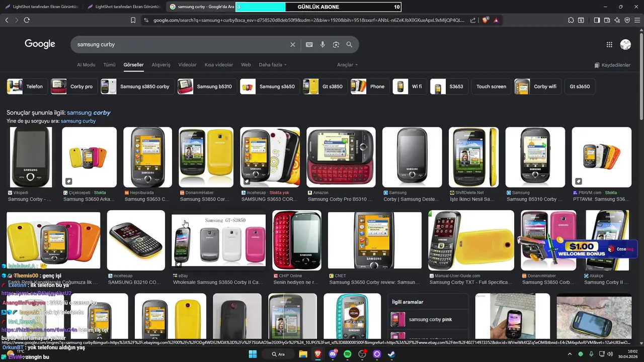Click the suggested 'samsung corby' link

coord(89,113)
